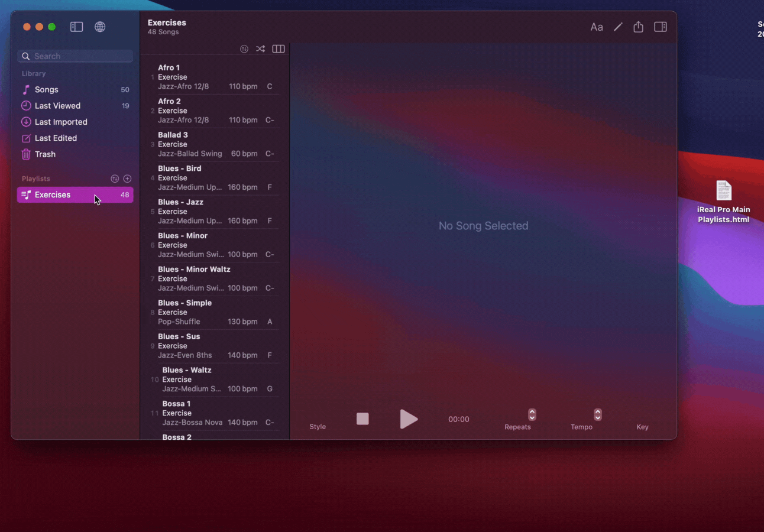This screenshot has height=532, width=764.
Task: Click the Last Edited pencil-square icon
Action: [x=26, y=138]
